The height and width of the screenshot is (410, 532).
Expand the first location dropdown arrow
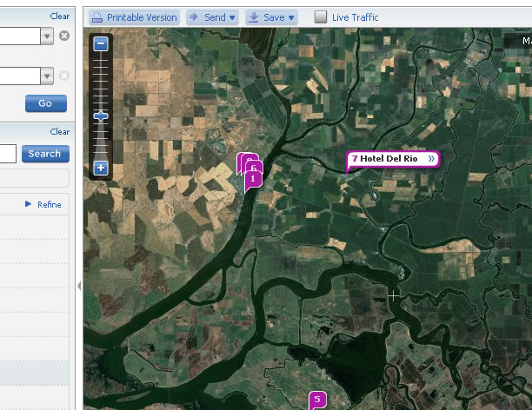pyautogui.click(x=47, y=36)
